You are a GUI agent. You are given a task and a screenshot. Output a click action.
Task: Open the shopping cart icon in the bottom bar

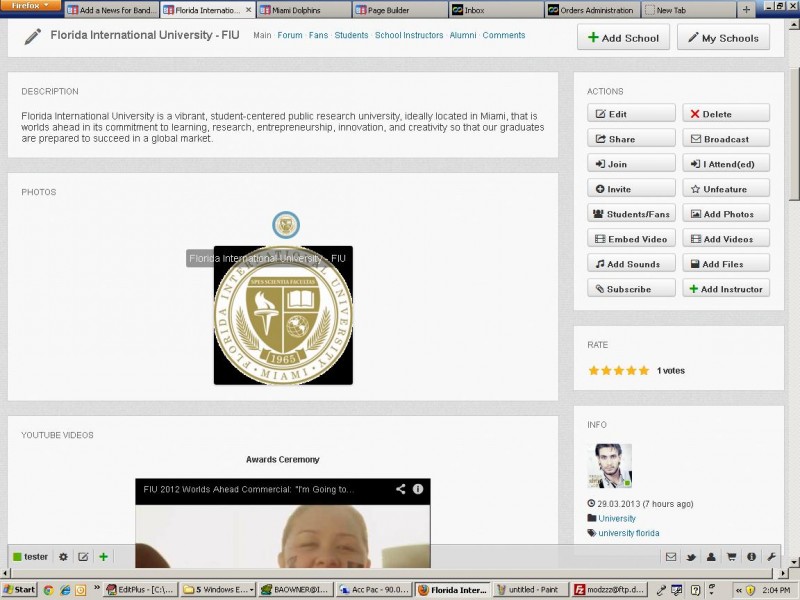point(731,557)
